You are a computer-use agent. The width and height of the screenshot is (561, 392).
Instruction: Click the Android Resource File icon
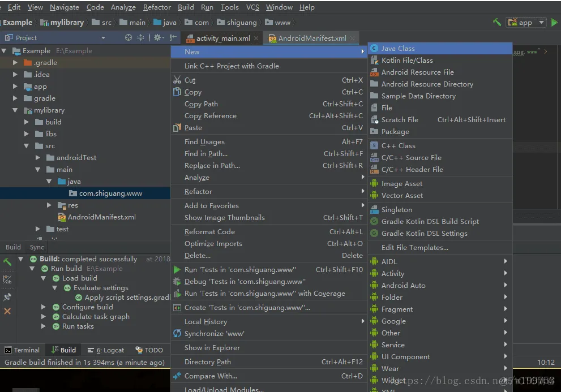coord(374,72)
